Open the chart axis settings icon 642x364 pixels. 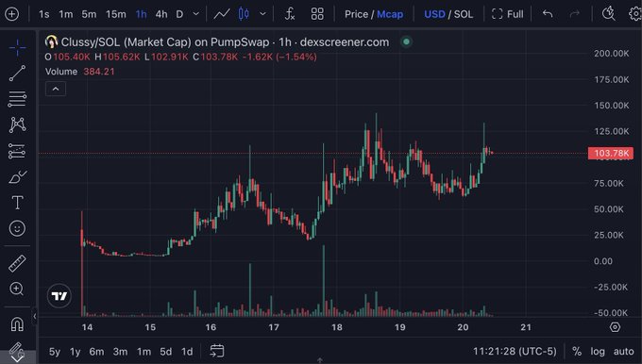coord(615,327)
